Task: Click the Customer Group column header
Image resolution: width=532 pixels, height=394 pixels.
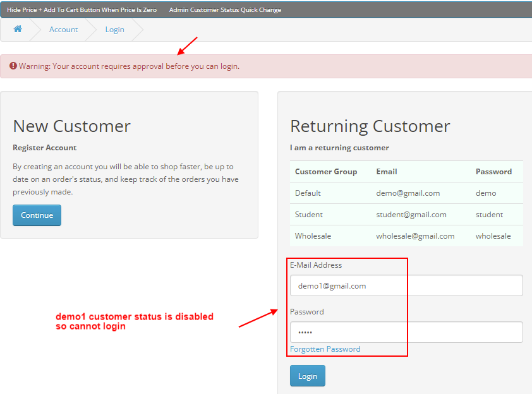Action: 326,172
